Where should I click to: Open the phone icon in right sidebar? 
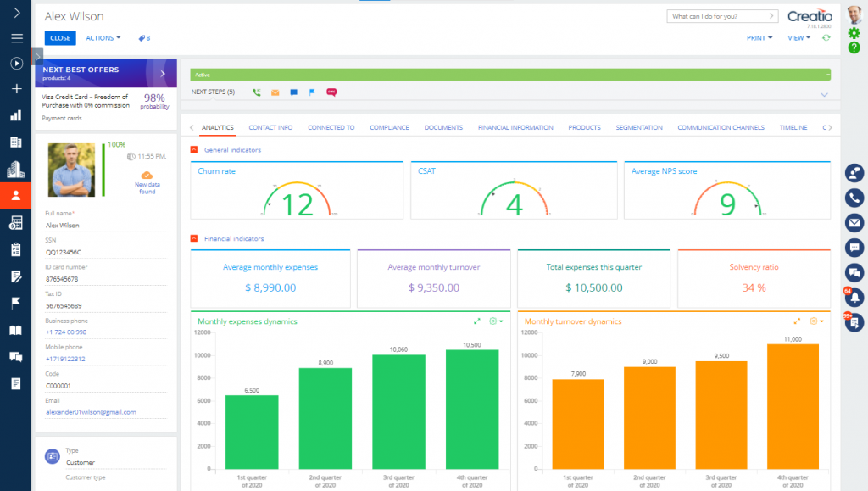854,197
